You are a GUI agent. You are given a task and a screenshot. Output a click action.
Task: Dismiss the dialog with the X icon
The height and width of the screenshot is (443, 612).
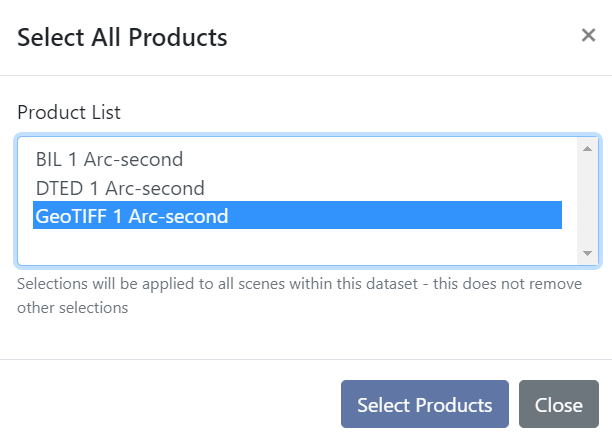click(x=588, y=36)
